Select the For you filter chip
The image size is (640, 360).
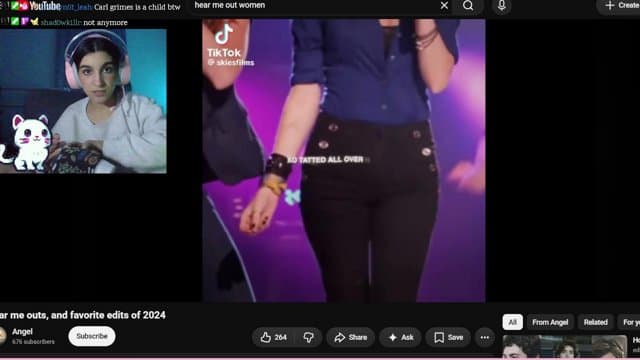630,322
